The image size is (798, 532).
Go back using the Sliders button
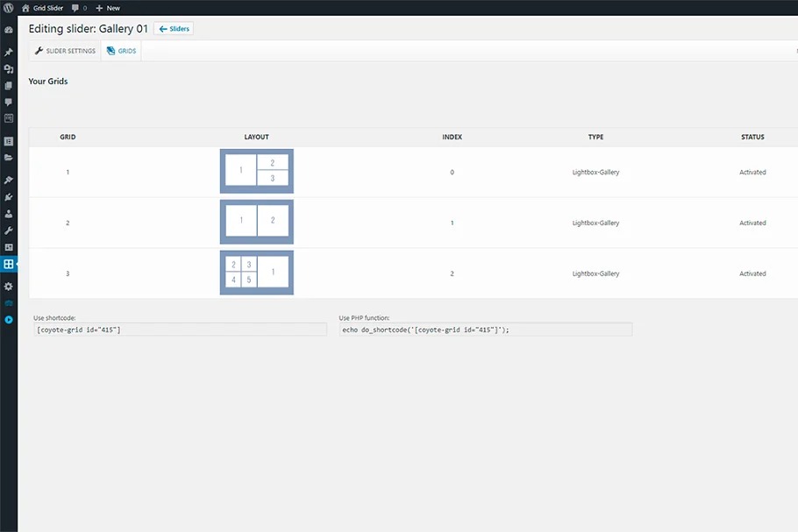pyautogui.click(x=174, y=29)
